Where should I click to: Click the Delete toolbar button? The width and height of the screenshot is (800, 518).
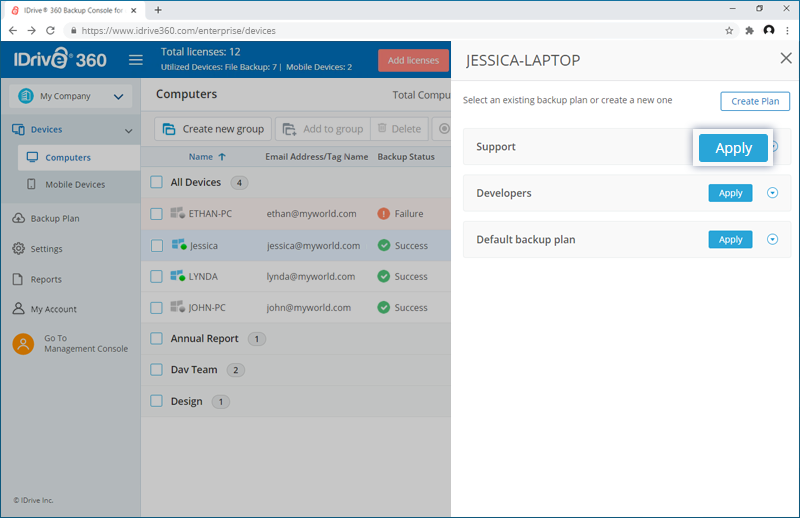(399, 129)
